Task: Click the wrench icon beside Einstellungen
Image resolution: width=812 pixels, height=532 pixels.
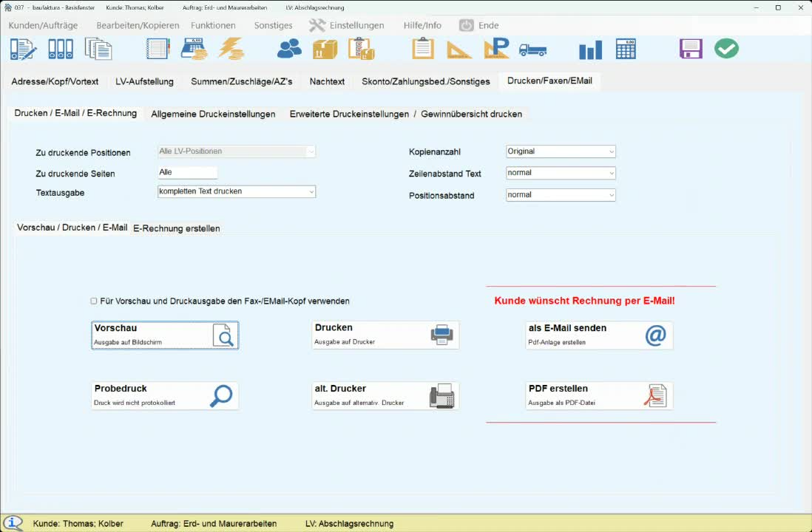Action: click(x=317, y=25)
